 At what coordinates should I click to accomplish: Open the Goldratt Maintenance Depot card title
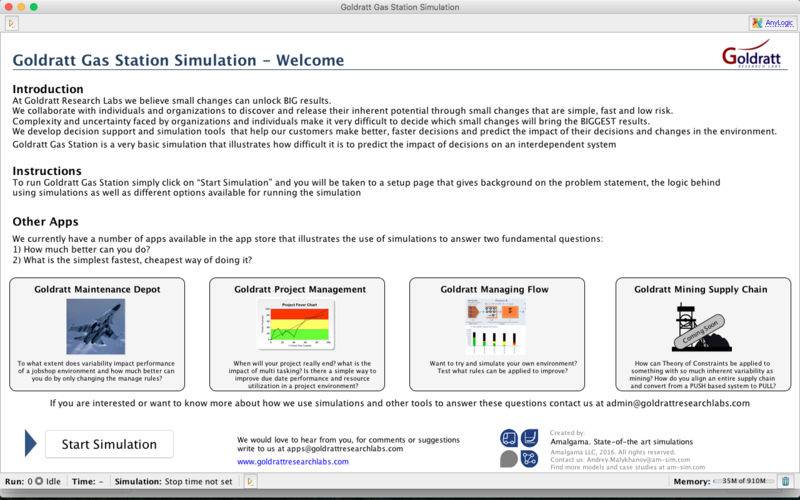tap(97, 289)
